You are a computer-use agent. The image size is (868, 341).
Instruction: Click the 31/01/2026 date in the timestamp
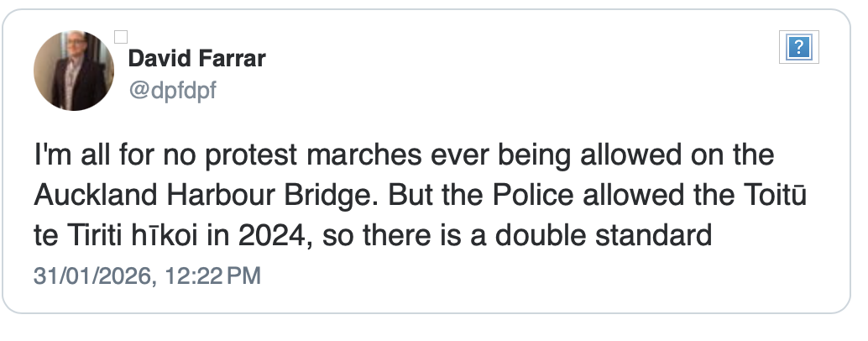click(x=92, y=276)
